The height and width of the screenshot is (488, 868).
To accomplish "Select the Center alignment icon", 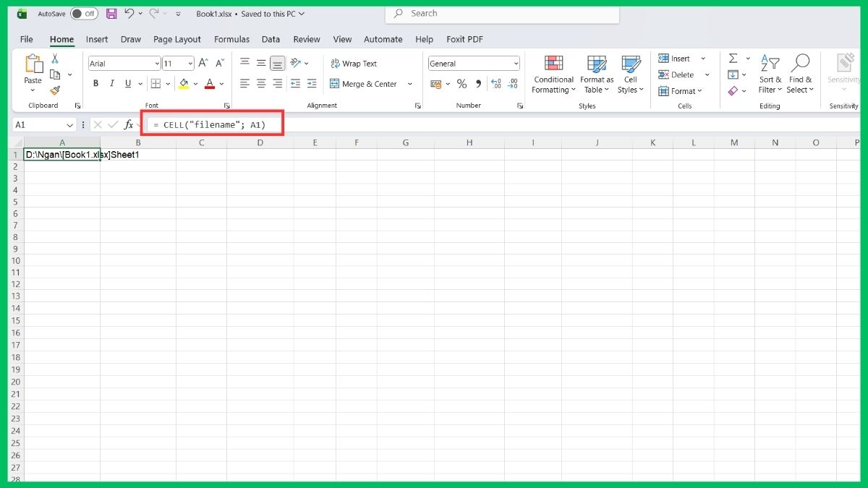I will point(261,83).
